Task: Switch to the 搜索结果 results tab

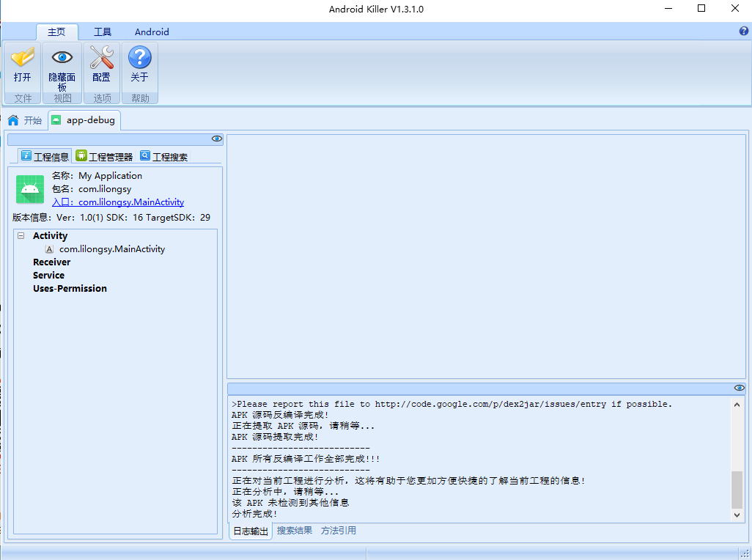Action: [295, 530]
